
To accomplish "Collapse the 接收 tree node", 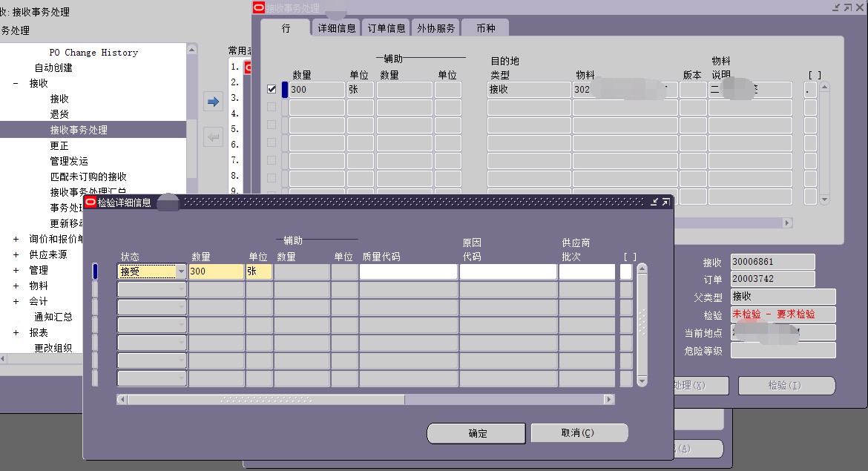I will [16, 84].
